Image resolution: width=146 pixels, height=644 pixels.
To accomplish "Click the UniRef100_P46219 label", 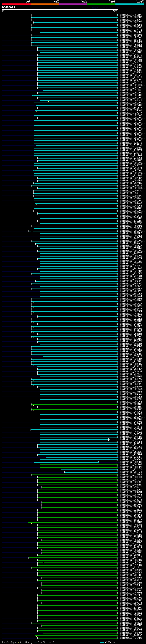I will click(x=131, y=547).
